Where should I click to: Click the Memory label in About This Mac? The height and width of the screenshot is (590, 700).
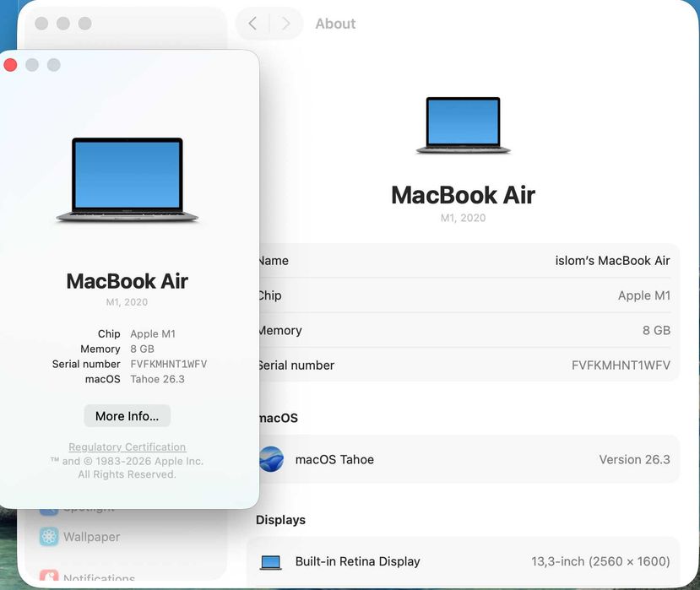(x=100, y=349)
